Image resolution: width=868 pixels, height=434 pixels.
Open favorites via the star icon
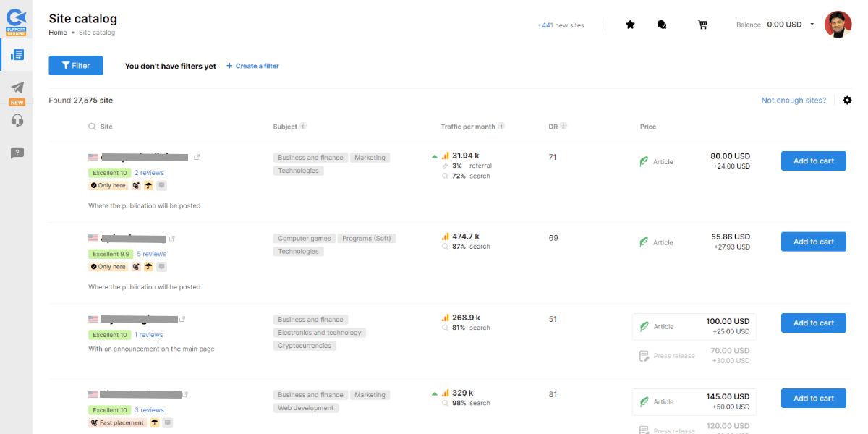click(630, 24)
